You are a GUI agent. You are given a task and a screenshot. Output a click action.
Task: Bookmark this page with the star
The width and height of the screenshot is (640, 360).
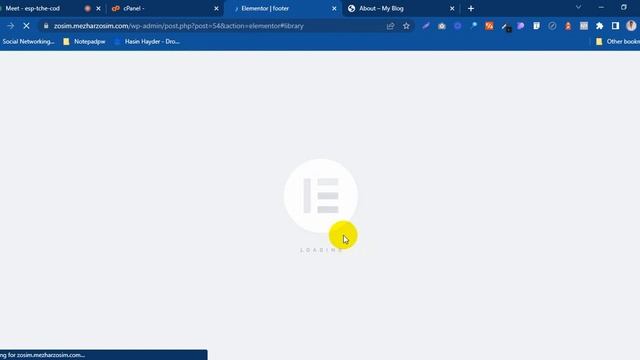(x=406, y=26)
